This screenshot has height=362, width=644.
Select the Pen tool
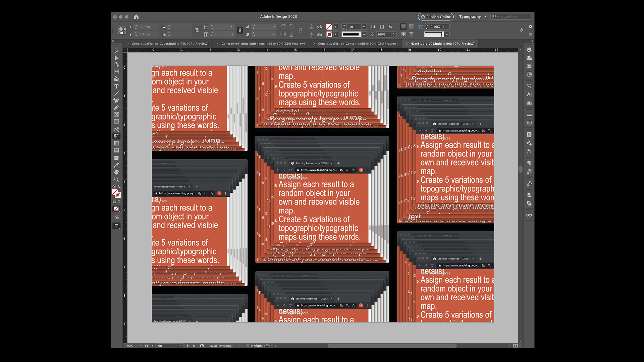pos(116,101)
